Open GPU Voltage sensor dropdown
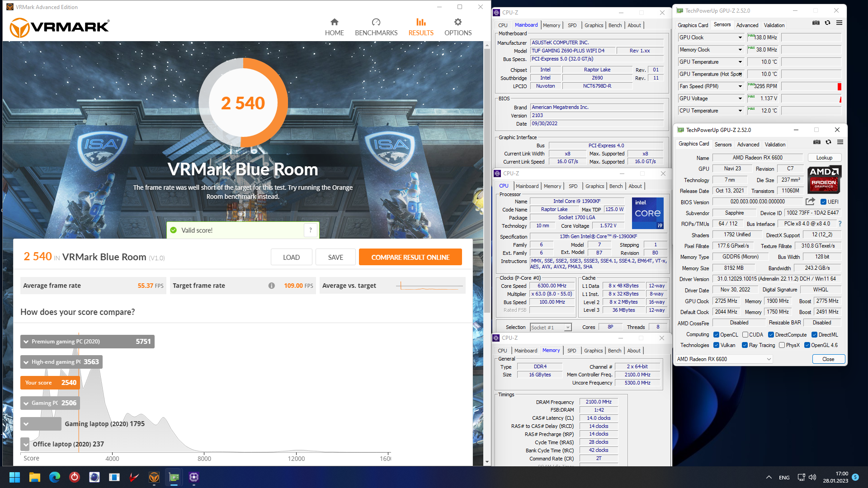This screenshot has width=868, height=488. click(x=740, y=99)
